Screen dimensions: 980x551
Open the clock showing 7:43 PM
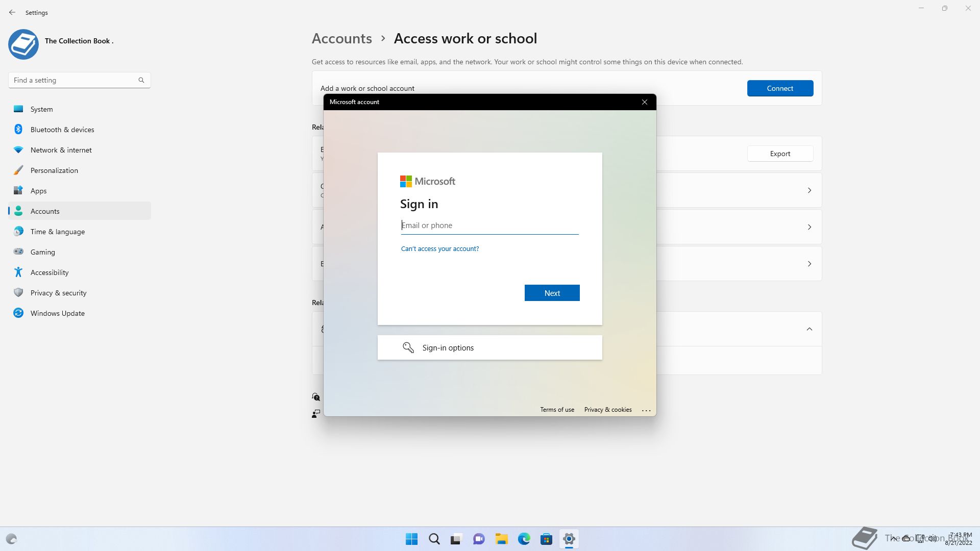(959, 539)
